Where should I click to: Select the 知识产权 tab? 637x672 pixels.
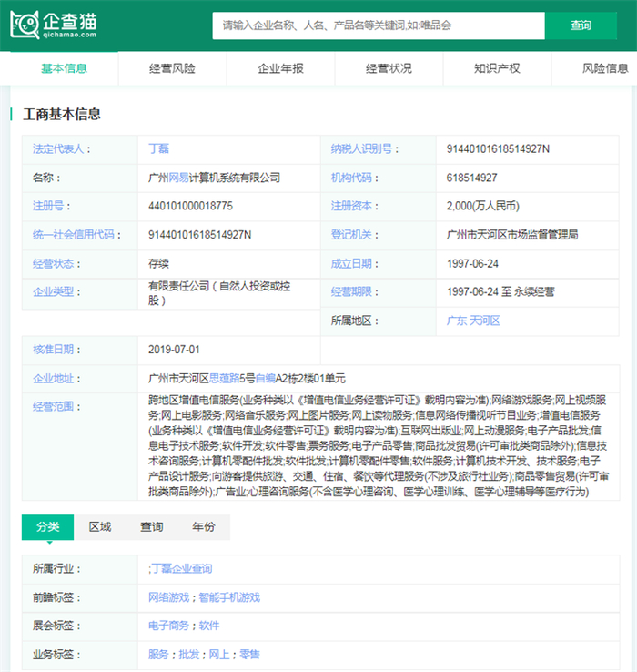497,68
